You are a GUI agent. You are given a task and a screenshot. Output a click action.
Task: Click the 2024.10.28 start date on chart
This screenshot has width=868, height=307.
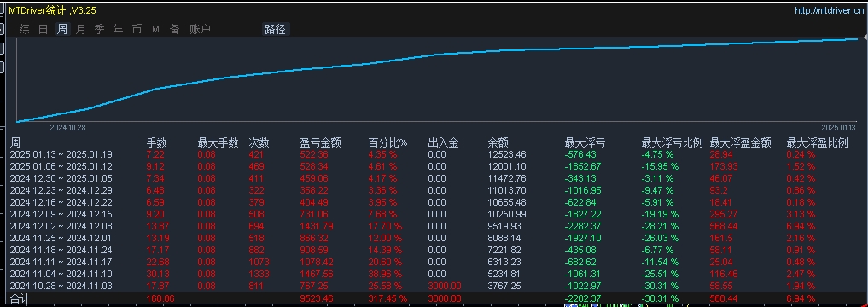click(67, 127)
